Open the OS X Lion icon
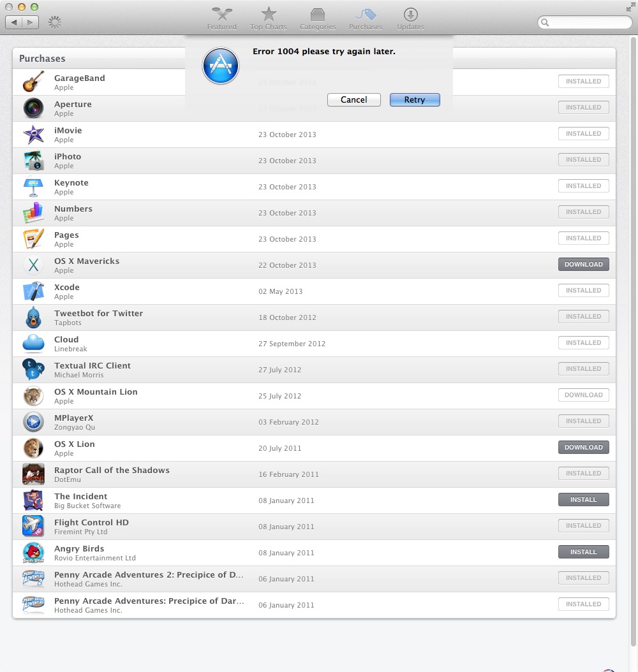The width and height of the screenshot is (638, 672). click(x=33, y=448)
